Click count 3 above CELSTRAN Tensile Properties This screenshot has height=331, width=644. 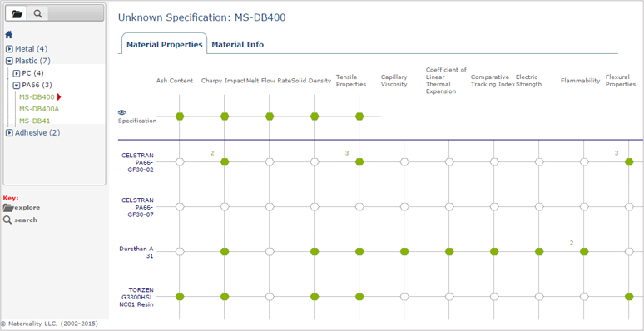[347, 153]
